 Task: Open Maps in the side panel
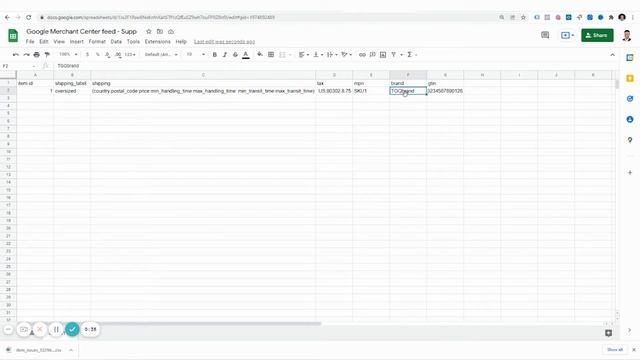coord(630,140)
